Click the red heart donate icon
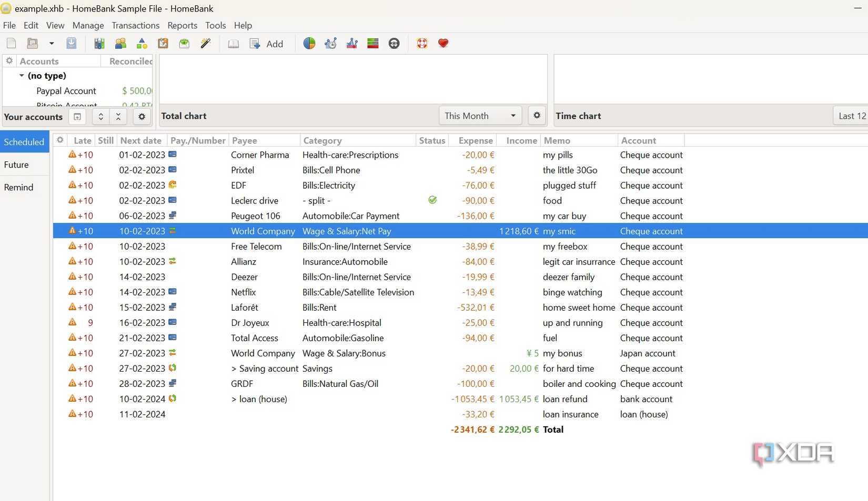 443,44
